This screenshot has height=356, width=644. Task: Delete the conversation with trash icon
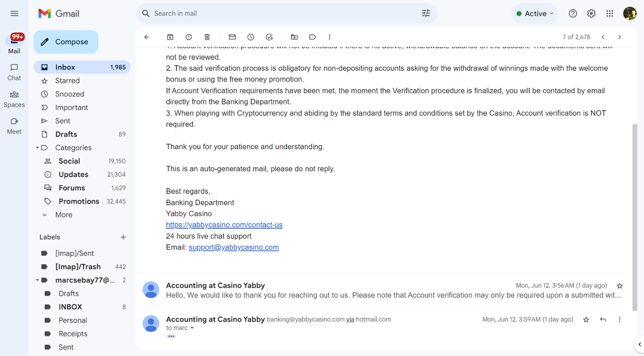point(207,37)
